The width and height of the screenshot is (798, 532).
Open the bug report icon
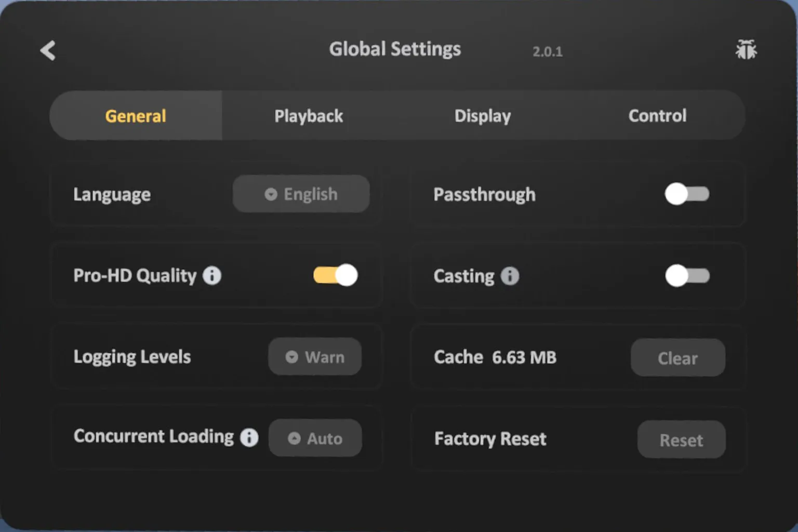coord(746,50)
